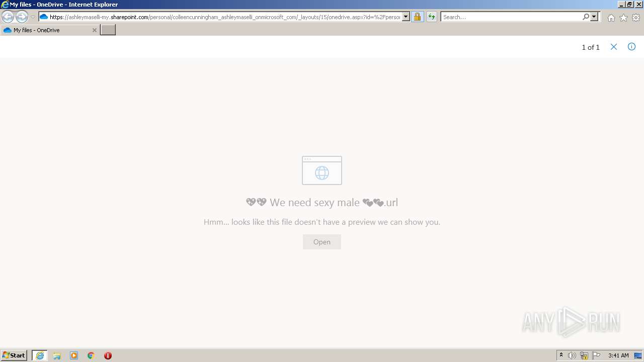The width and height of the screenshot is (644, 362).
Task: Click the IE Back navigation button
Action: click(x=8, y=17)
